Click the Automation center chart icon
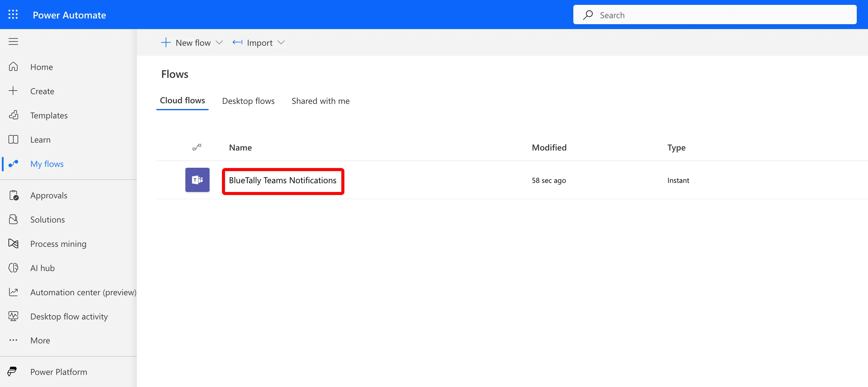868x387 pixels. (x=13, y=292)
